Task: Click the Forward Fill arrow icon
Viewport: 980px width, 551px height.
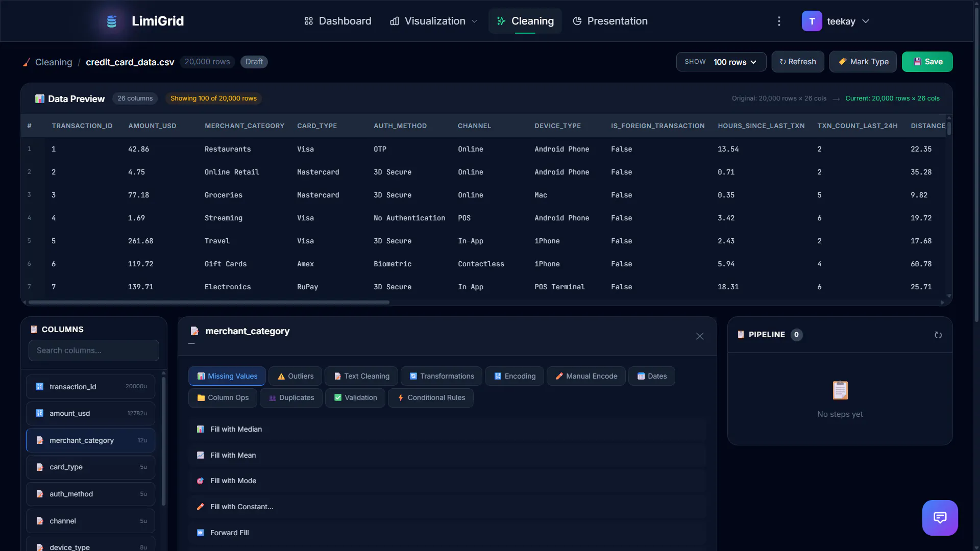Action: [x=200, y=533]
